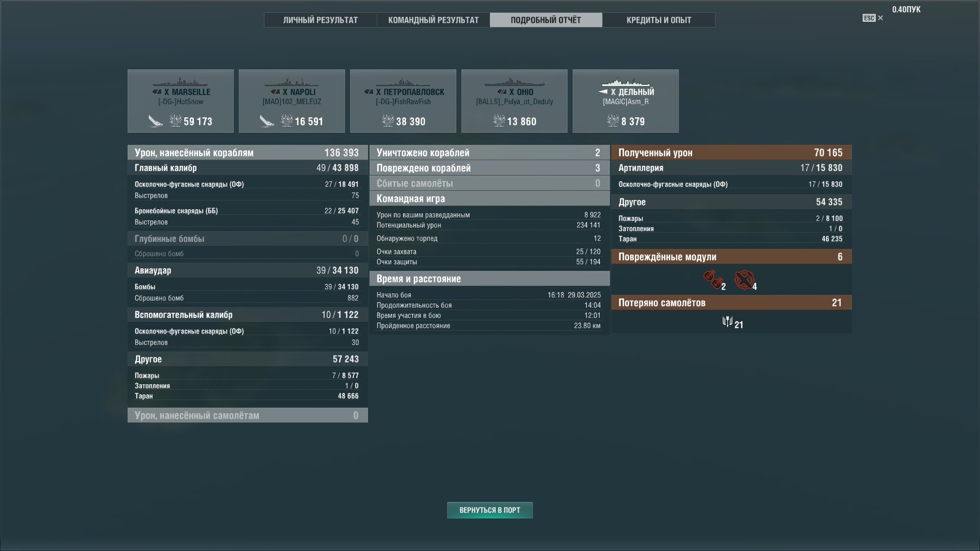Click the Начало боя date row

click(x=488, y=295)
